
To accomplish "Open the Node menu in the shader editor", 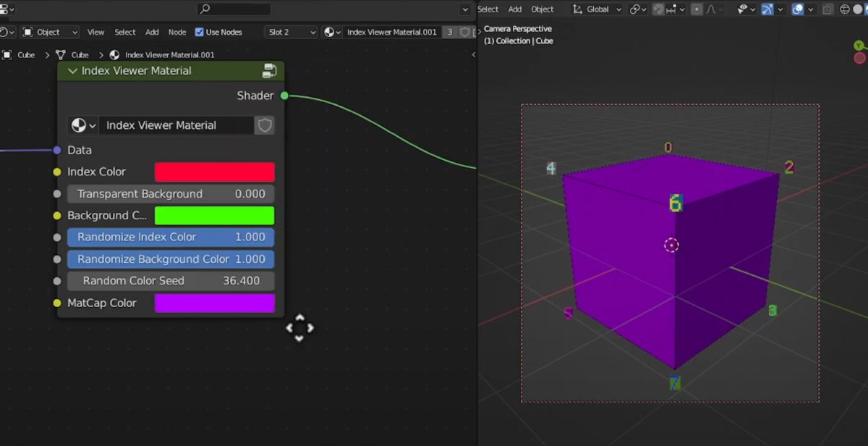I will (x=176, y=33).
